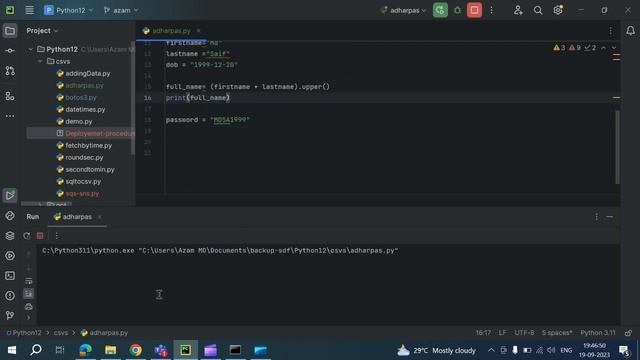The height and width of the screenshot is (360, 640).
Task: Change UTF-8 file encoding in status bar
Action: click(x=524, y=333)
